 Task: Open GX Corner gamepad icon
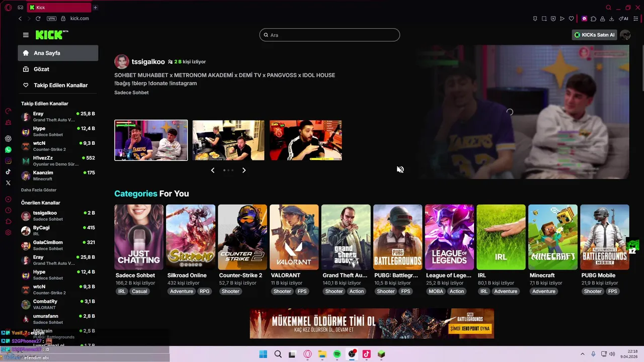pyautogui.click(x=8, y=122)
